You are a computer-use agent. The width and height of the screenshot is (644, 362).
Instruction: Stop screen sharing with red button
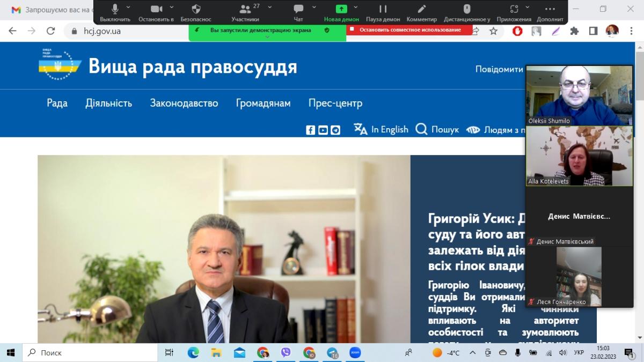pos(411,30)
